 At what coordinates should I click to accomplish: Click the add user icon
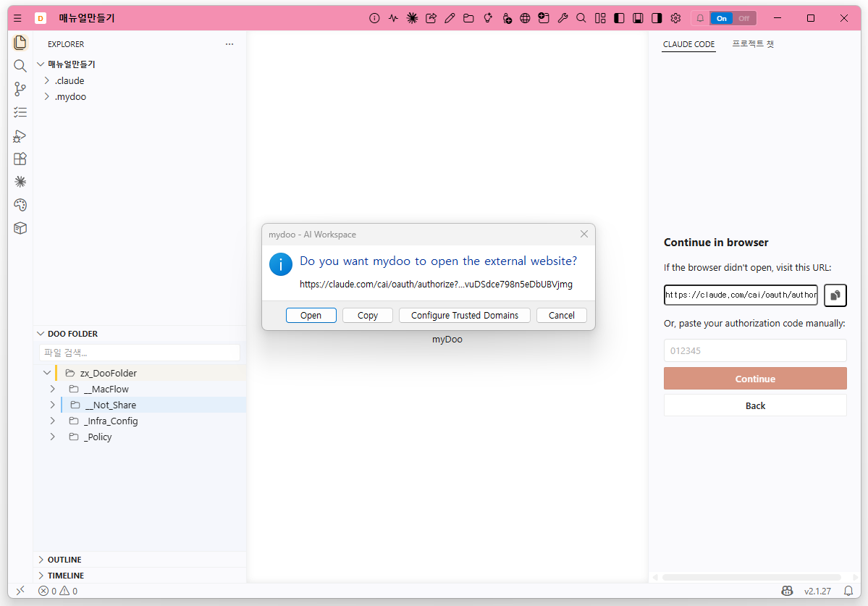click(507, 18)
